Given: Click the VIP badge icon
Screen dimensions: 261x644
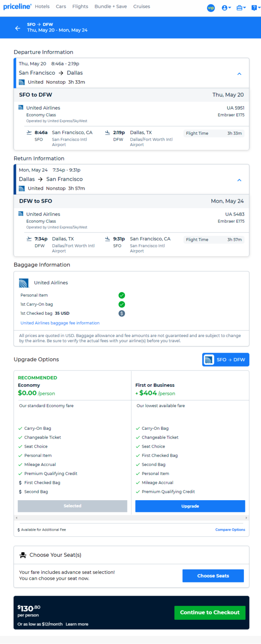Looking at the screenshot, I should pos(211,8).
